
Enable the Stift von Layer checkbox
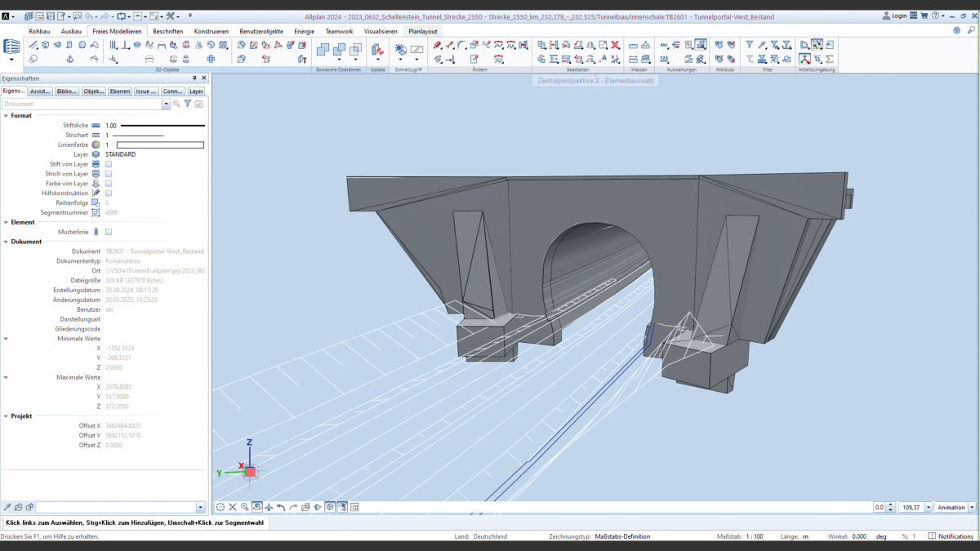coord(109,164)
